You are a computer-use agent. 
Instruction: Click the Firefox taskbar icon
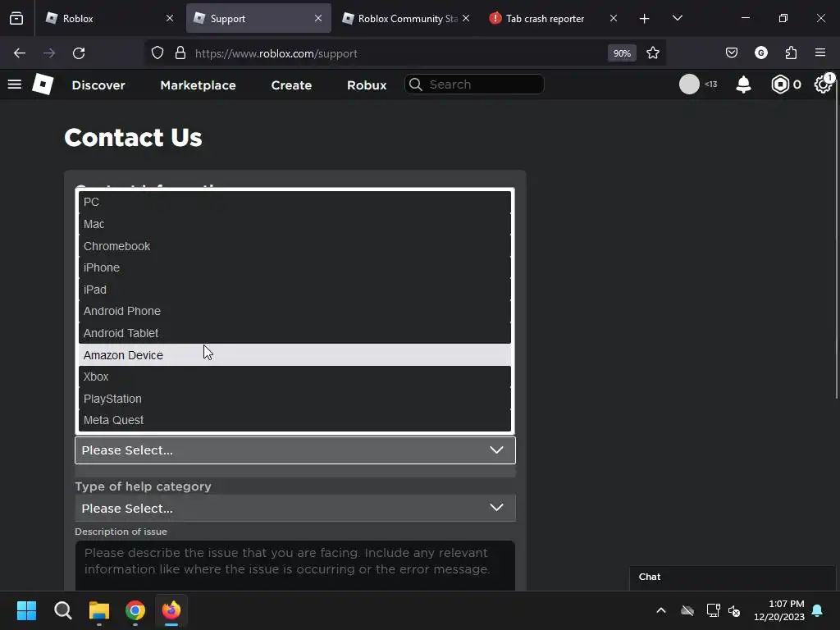pos(171,610)
